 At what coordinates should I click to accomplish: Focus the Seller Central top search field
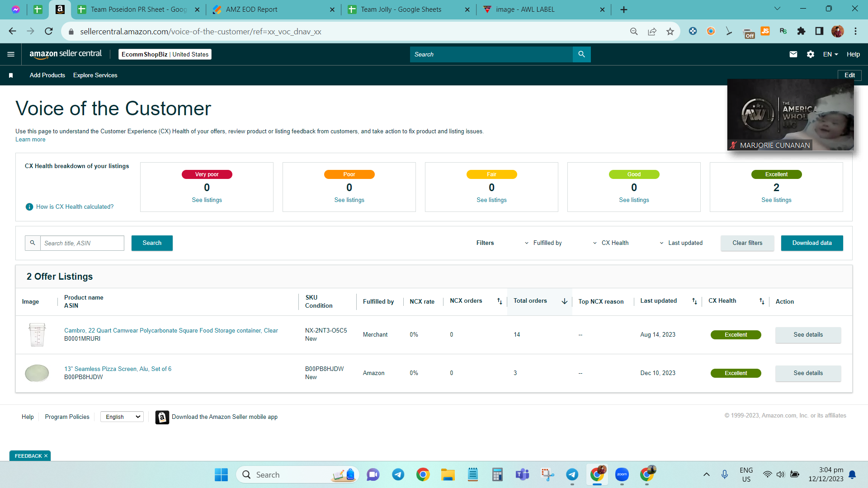coord(491,54)
